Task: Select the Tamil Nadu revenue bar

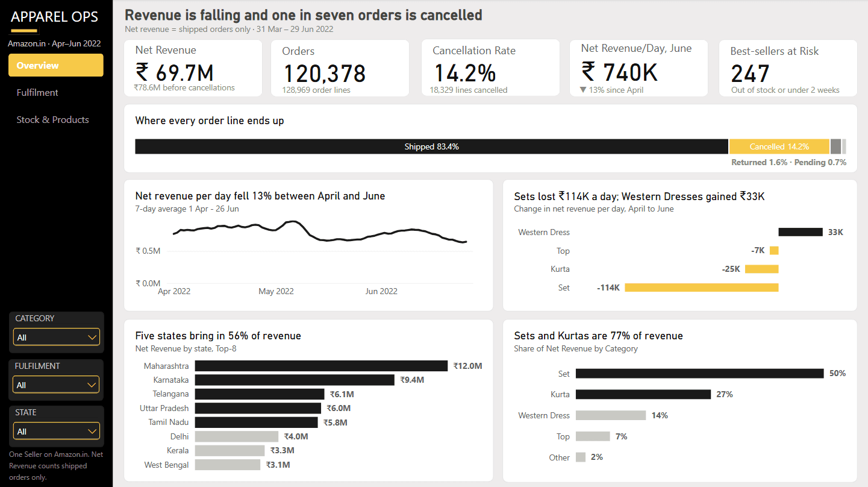Action: [256, 423]
